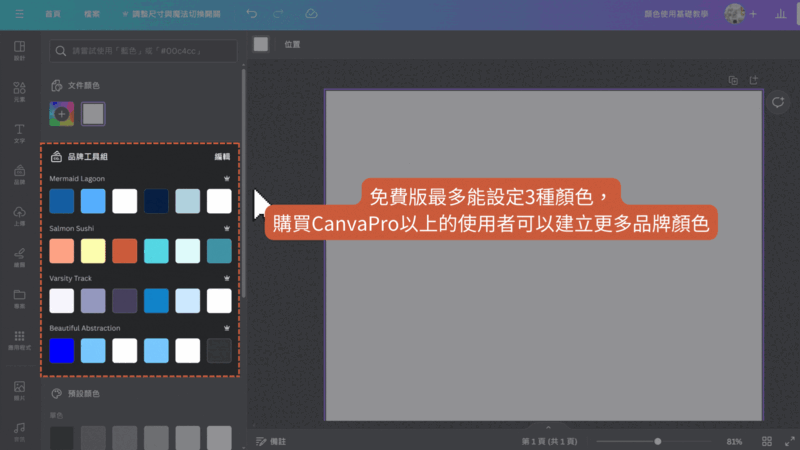Open the 元素 (Elements) sidebar panel
Screen dimensions: 800x450
coord(19,91)
